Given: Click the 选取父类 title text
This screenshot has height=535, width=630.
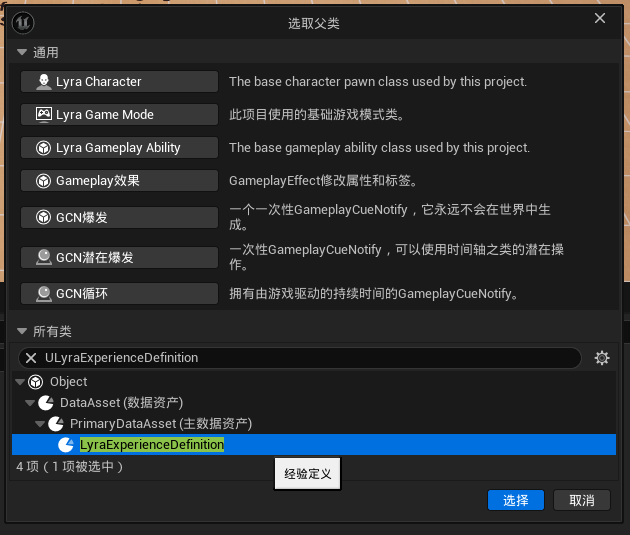Looking at the screenshot, I should 314,23.
